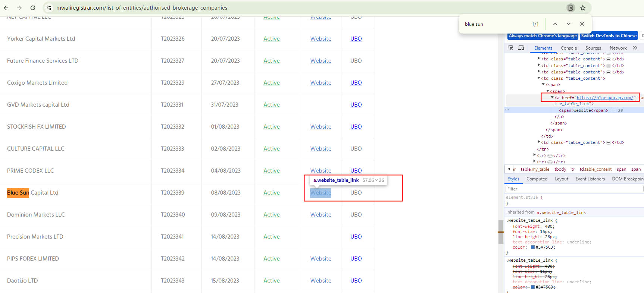The image size is (644, 293).
Task: Collapse the a href bluesuncap.com node
Action: [552, 97]
